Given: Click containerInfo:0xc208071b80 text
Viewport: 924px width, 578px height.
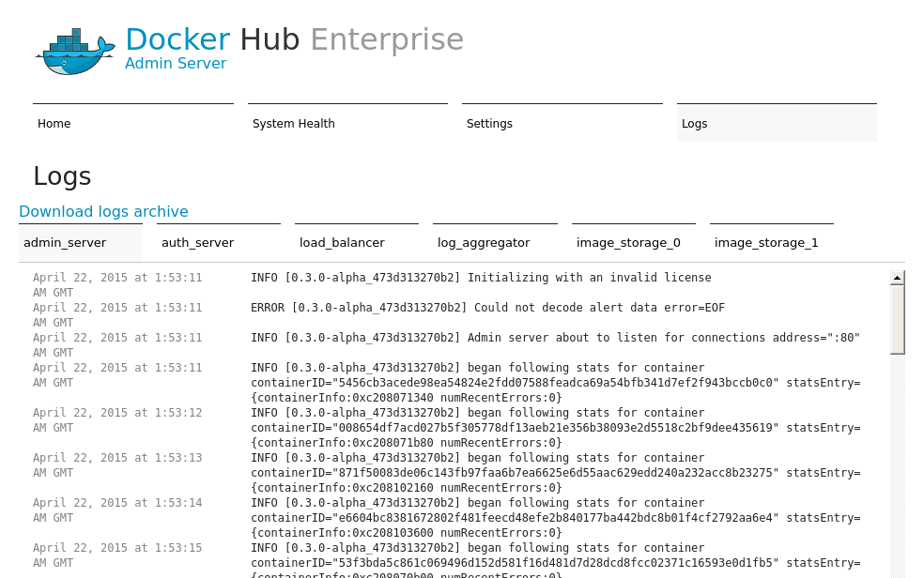Looking at the screenshot, I should [x=346, y=443].
